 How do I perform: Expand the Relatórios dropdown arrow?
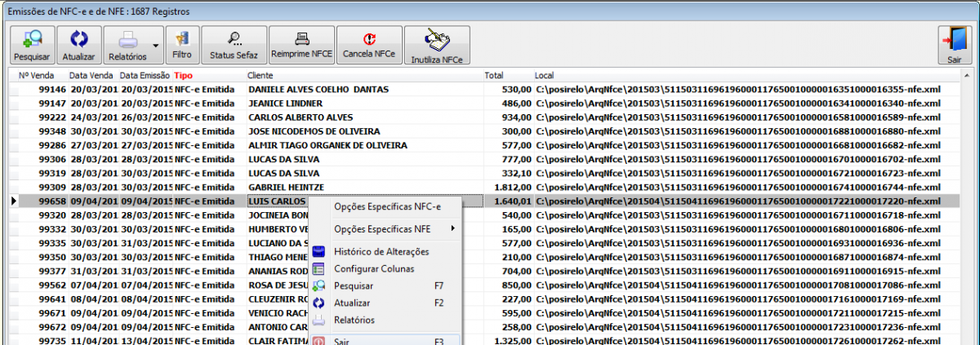click(x=156, y=46)
